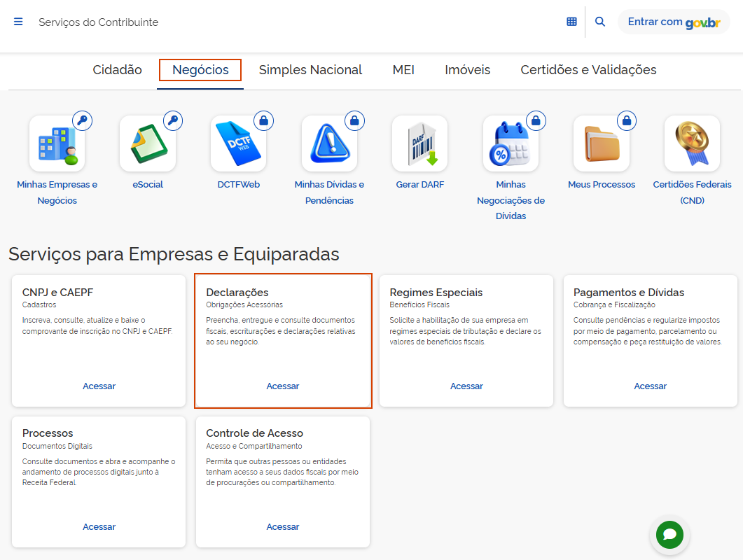This screenshot has height=560, width=743.
Task: Open Minhas Negociações de Dívidas icon
Action: point(511,144)
